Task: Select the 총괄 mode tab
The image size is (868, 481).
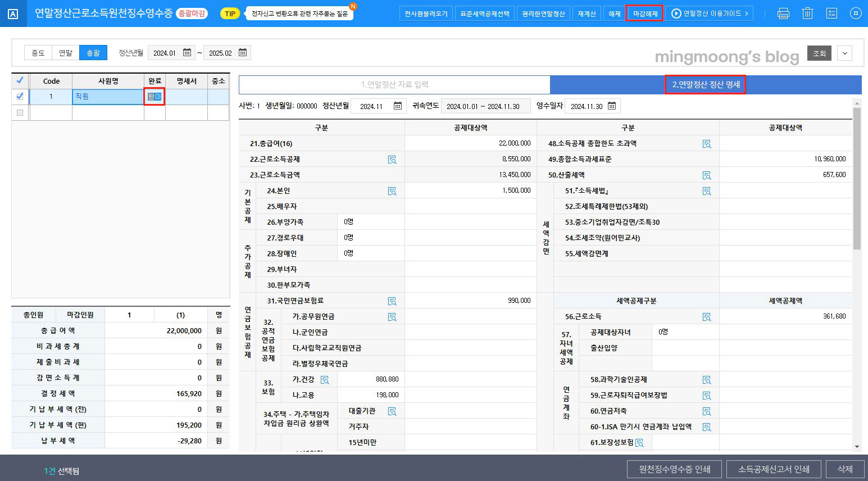Action: point(93,52)
